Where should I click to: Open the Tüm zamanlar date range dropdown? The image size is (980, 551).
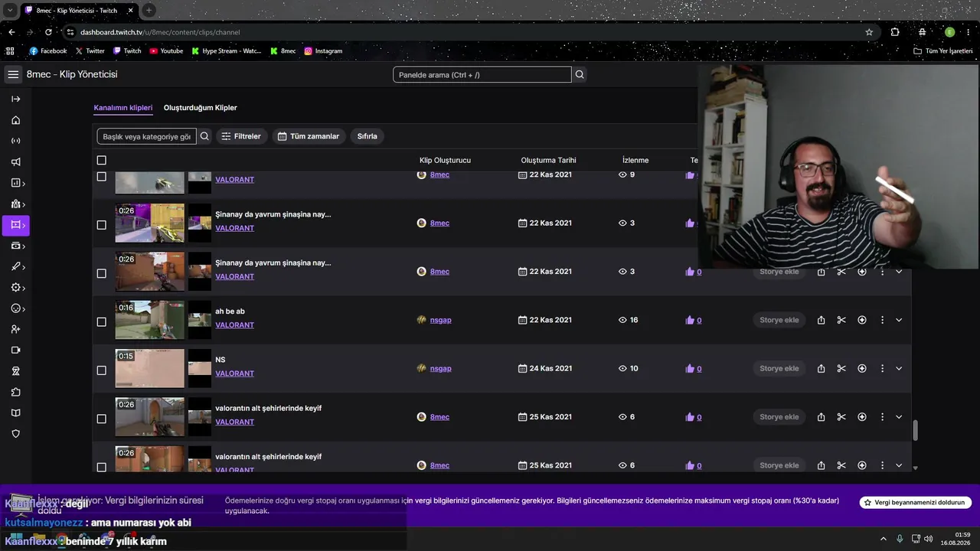[x=309, y=136]
